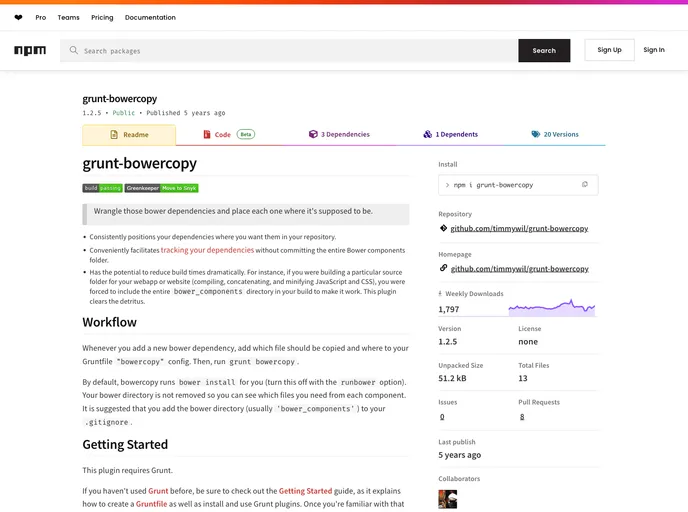Click the git repository diamond icon
This screenshot has height=512, width=688.
443,228
